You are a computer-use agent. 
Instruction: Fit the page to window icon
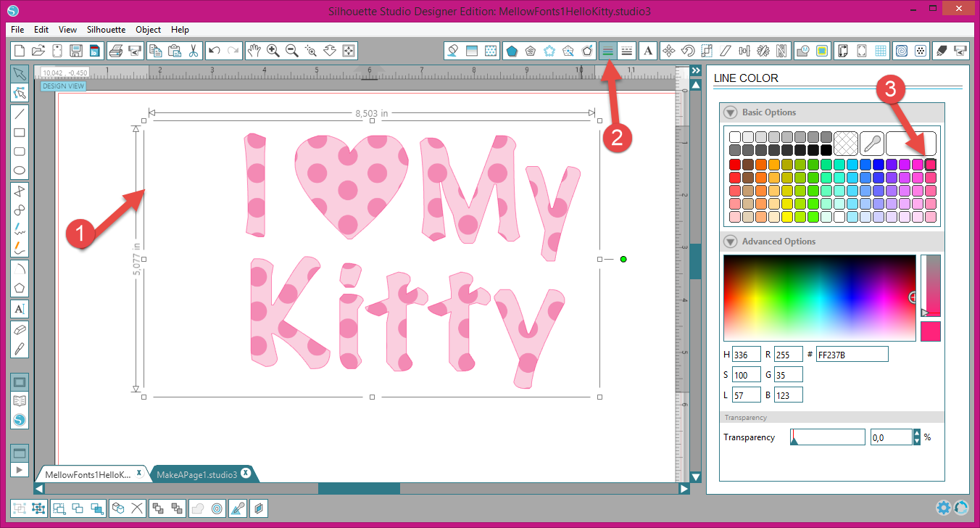(x=349, y=51)
